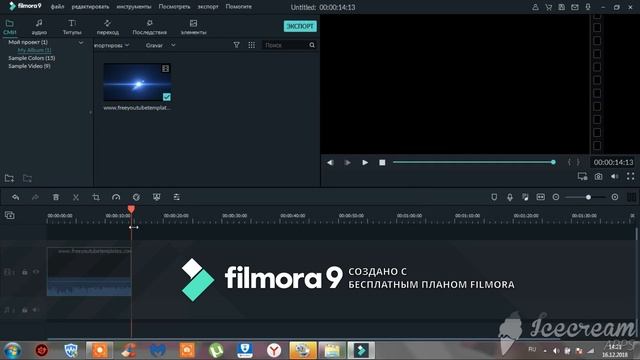
Task: Record voiceover with microphone icon
Action: point(510,197)
